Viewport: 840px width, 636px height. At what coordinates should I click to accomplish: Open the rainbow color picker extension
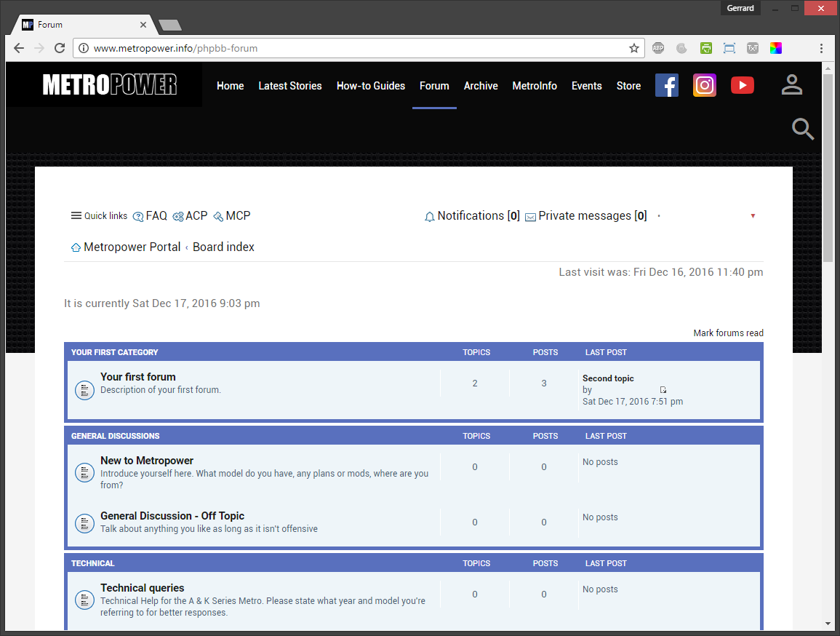776,48
